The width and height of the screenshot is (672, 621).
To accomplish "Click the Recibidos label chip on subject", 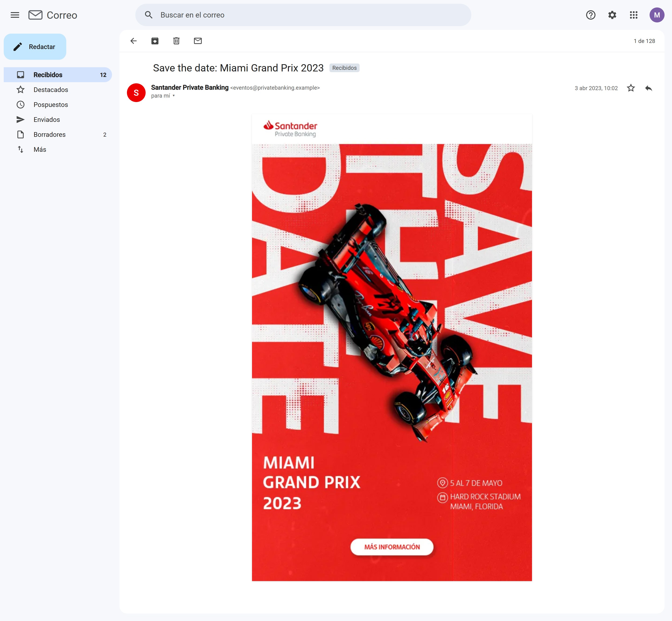I will coord(344,68).
